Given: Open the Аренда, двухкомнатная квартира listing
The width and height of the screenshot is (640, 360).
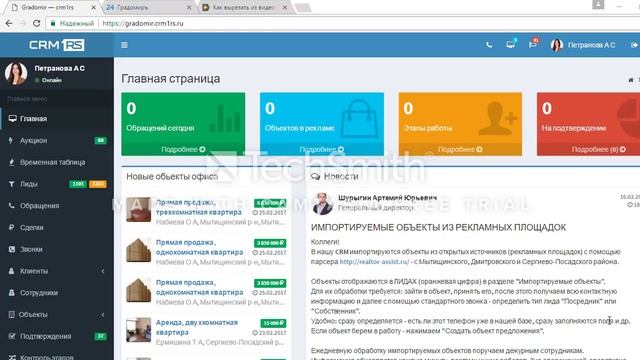Looking at the screenshot, I should 197,327.
